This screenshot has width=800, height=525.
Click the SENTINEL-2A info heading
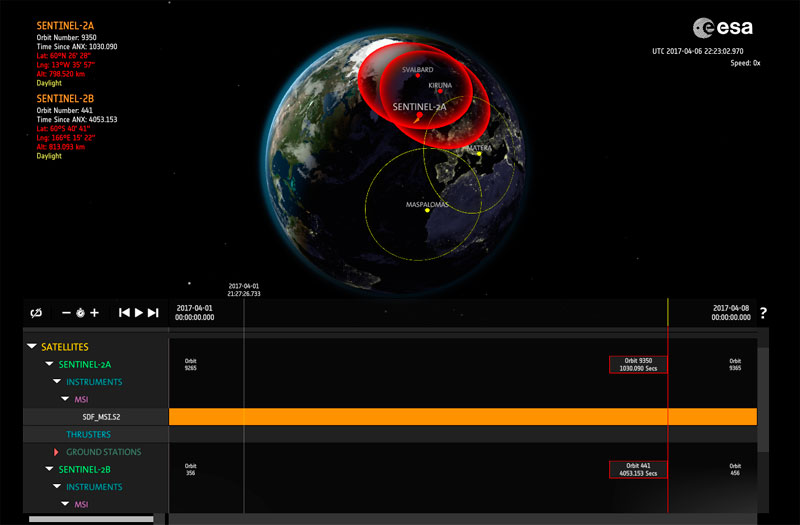pos(65,26)
